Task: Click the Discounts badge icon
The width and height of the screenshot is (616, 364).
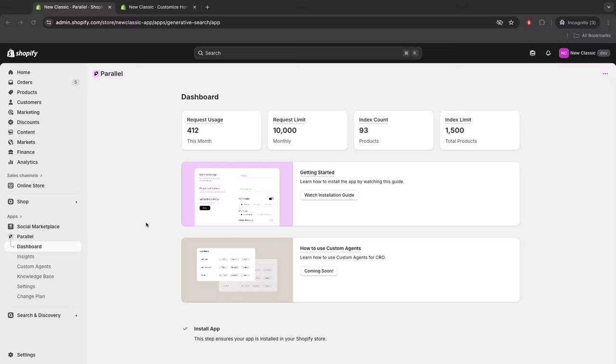Action: (x=11, y=122)
